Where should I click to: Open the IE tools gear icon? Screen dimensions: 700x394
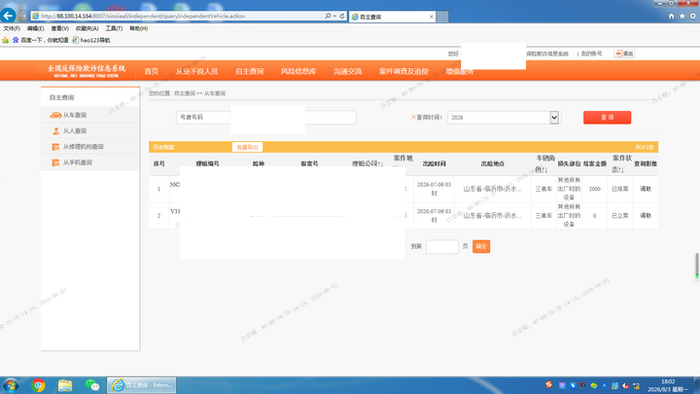point(693,16)
